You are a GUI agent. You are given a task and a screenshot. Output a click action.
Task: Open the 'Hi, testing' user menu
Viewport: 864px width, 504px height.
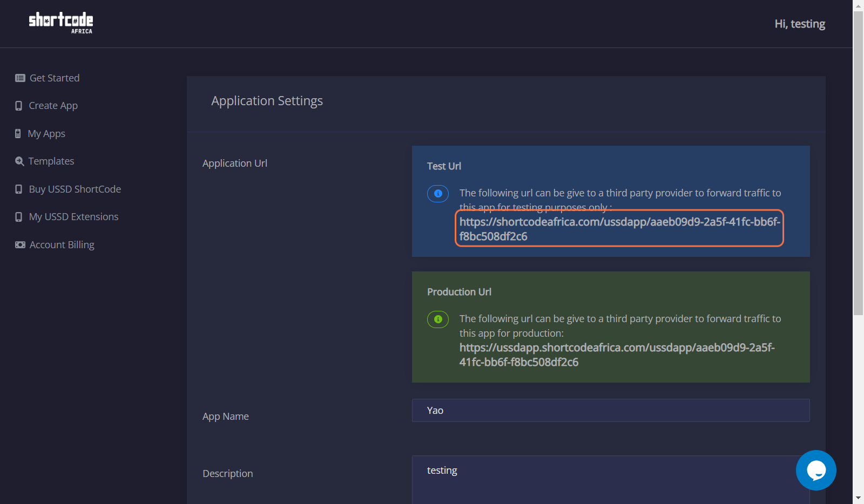pos(800,24)
